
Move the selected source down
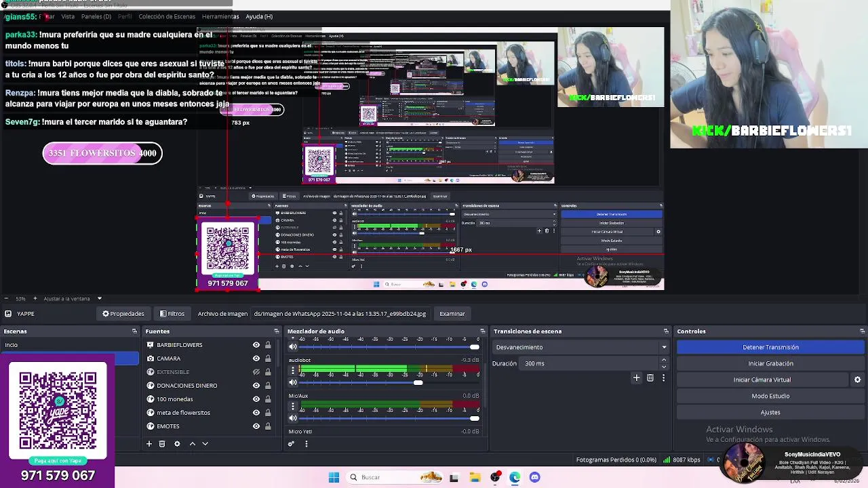point(205,444)
